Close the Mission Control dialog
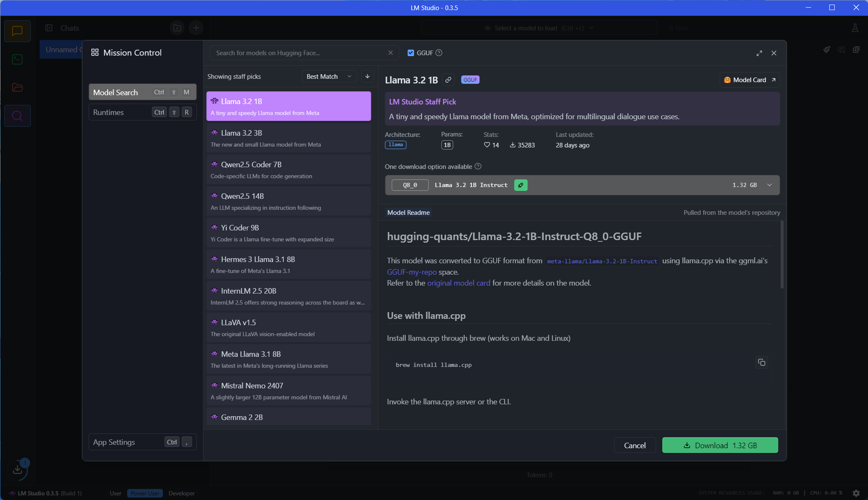 774,53
